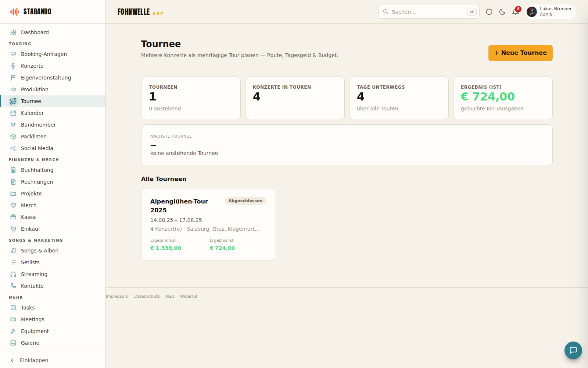Open Merch tag icon
The image size is (588, 368).
point(13,205)
